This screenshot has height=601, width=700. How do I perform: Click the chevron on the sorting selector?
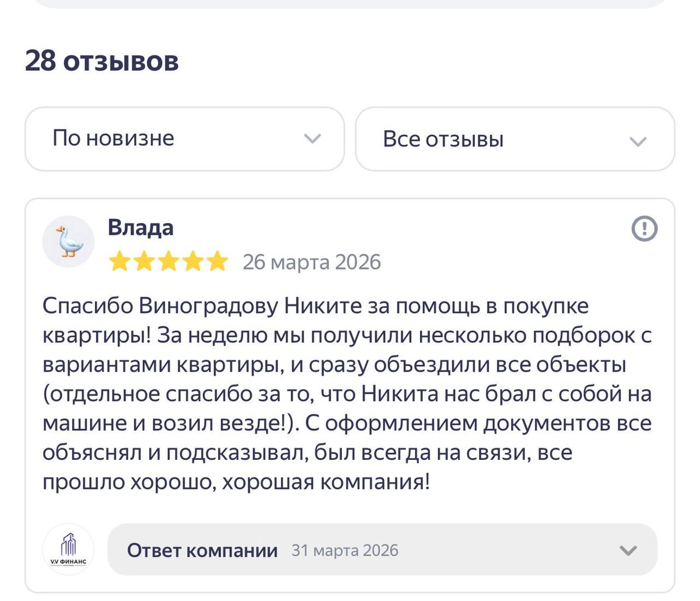313,139
